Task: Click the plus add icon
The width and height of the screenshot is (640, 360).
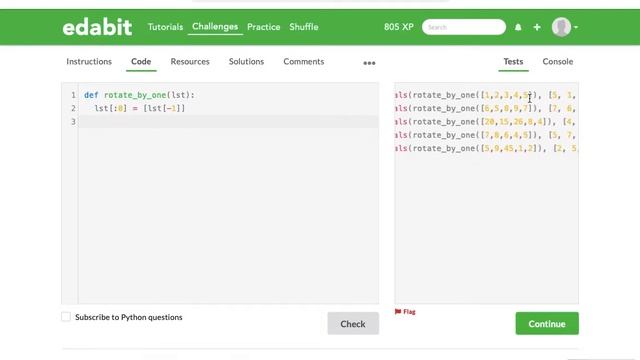Action: click(537, 27)
